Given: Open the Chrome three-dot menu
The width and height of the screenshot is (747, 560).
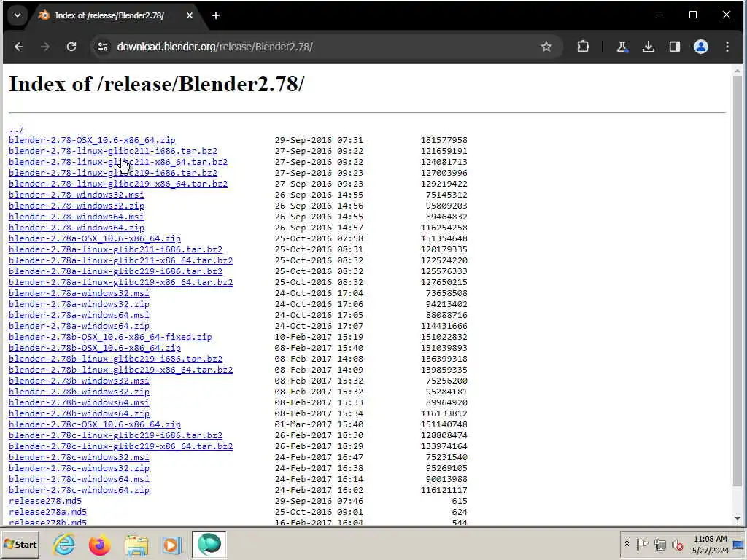Looking at the screenshot, I should pos(727,47).
